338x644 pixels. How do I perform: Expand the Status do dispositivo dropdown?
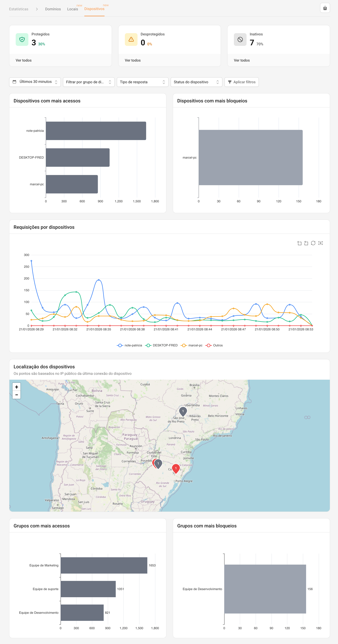(196, 82)
